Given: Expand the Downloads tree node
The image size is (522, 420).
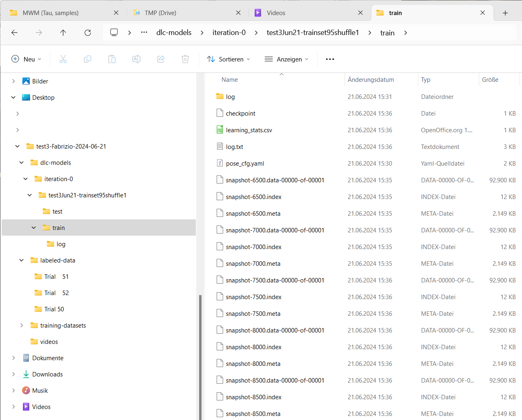Looking at the screenshot, I should coord(13,374).
